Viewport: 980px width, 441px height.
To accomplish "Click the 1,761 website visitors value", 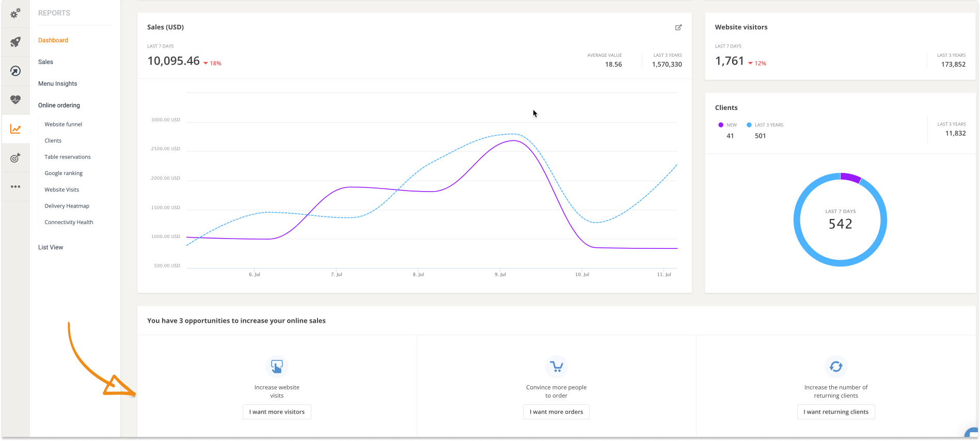I will (x=730, y=61).
